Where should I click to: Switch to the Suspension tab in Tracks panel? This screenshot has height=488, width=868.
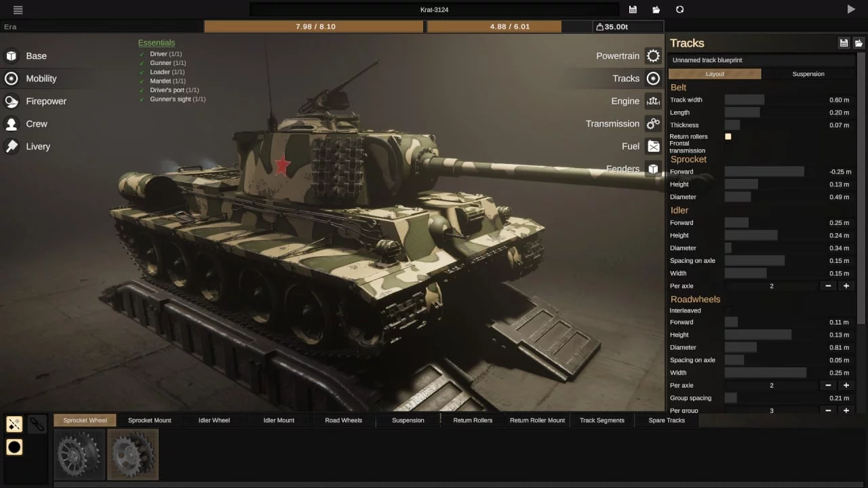pos(808,74)
